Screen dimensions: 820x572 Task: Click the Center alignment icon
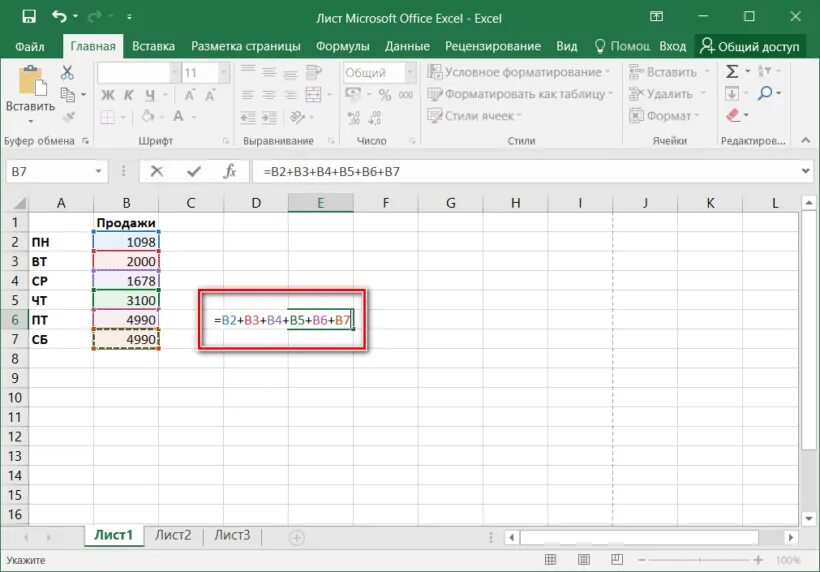(x=269, y=95)
